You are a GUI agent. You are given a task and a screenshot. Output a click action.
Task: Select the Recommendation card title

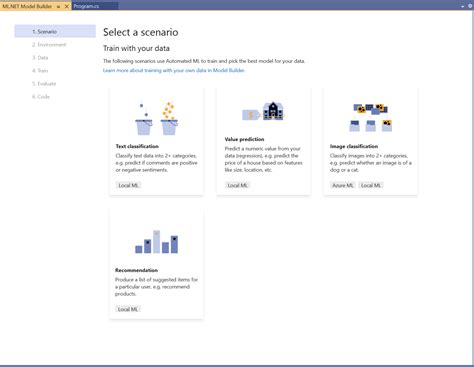click(x=136, y=270)
